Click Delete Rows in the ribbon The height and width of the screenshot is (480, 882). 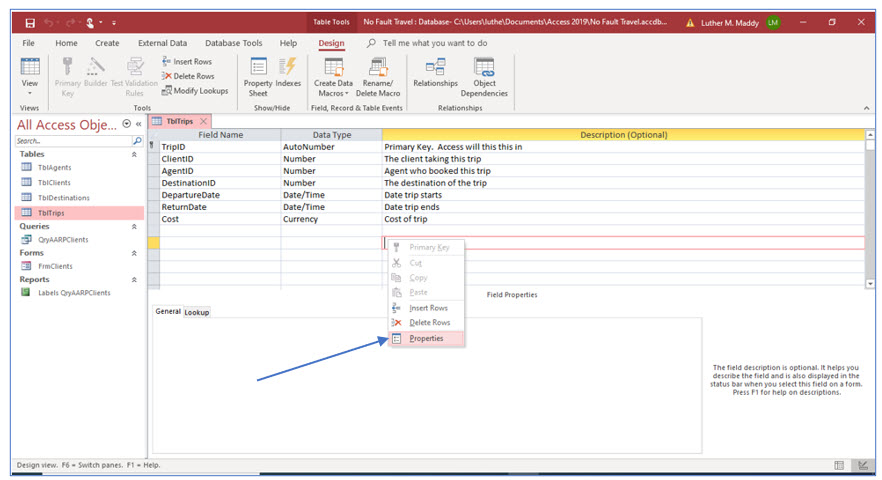click(188, 76)
